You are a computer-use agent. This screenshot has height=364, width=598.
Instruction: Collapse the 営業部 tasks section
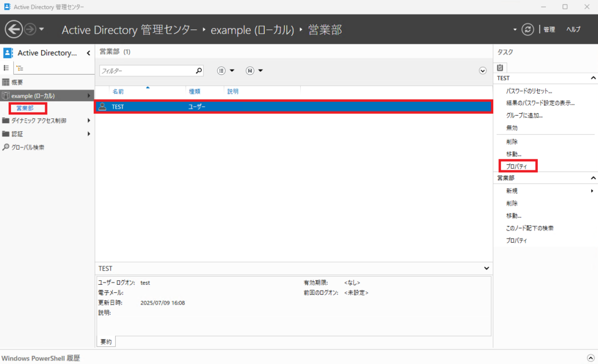click(593, 178)
